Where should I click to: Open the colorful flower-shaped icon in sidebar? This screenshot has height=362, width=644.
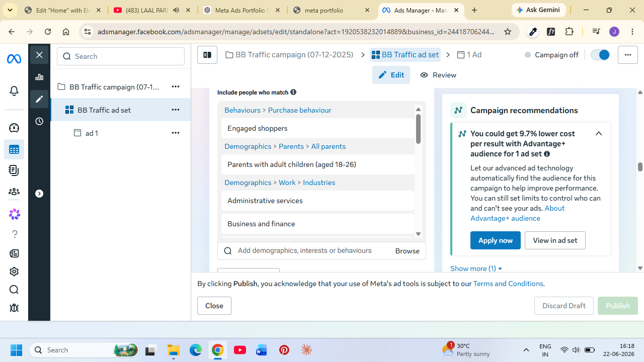click(14, 214)
